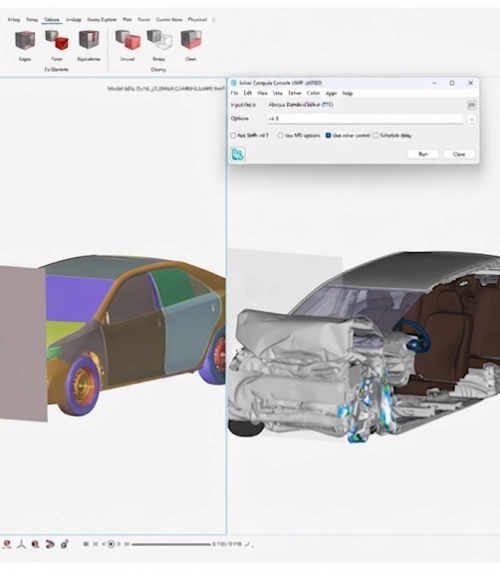500x570 pixels.
Task: Click the circular play button
Action: pyautogui.click(x=111, y=544)
